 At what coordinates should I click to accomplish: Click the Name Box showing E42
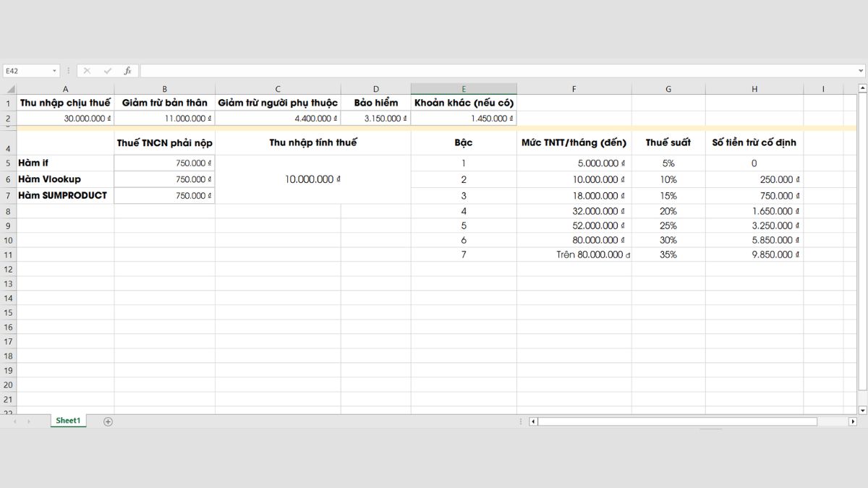(x=25, y=70)
